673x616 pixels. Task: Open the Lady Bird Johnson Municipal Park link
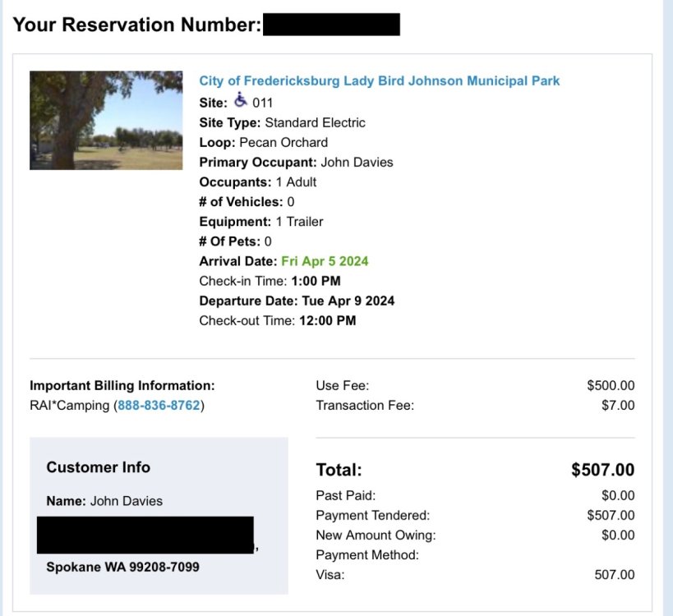379,80
